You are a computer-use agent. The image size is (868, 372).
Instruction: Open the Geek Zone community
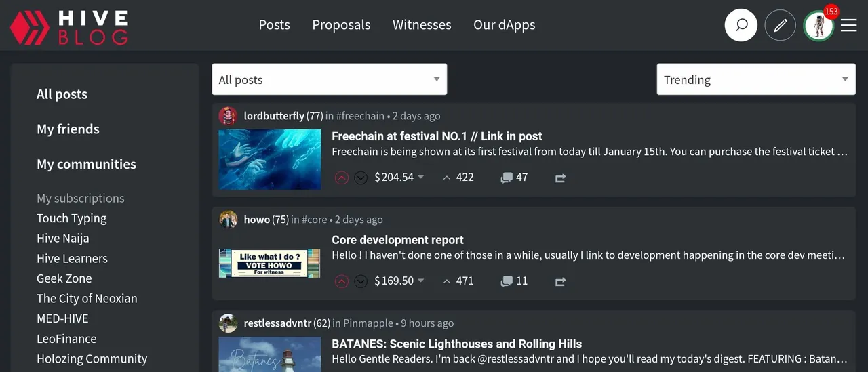[x=64, y=278]
